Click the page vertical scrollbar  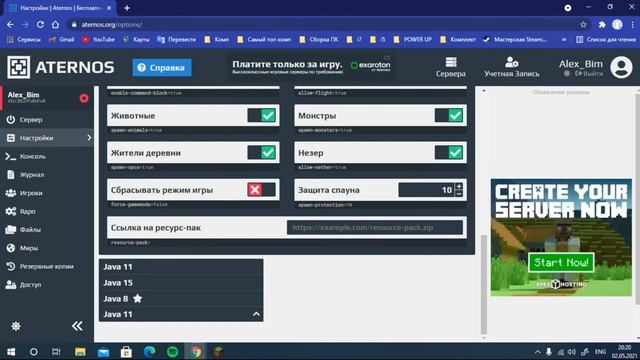coord(484,284)
